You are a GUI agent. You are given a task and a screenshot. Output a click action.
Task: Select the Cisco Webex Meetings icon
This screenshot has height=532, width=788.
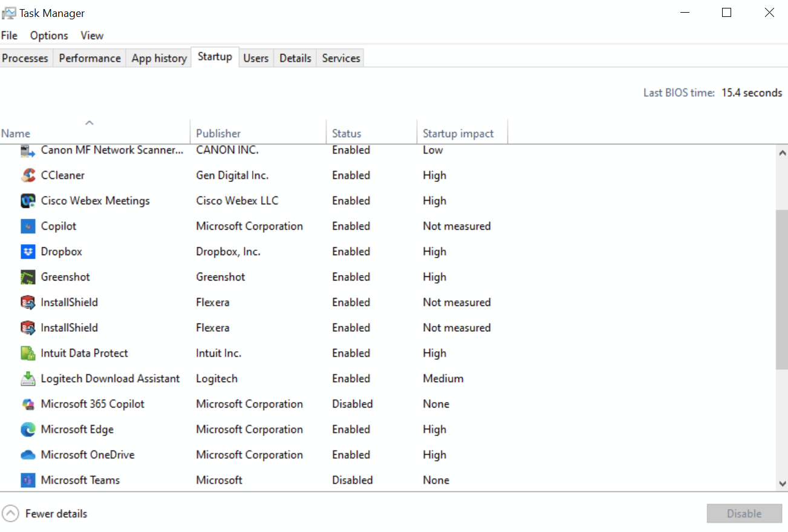28,201
